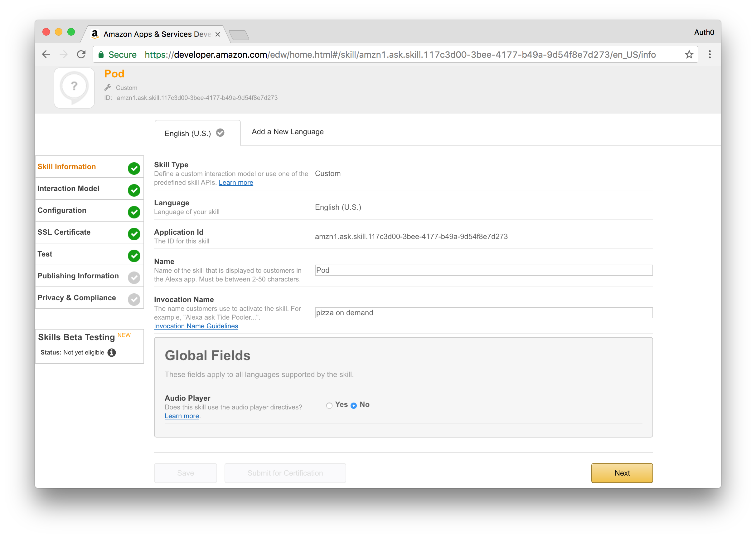Open Configuration section in sidebar
The width and height of the screenshot is (756, 538).
pyautogui.click(x=62, y=210)
